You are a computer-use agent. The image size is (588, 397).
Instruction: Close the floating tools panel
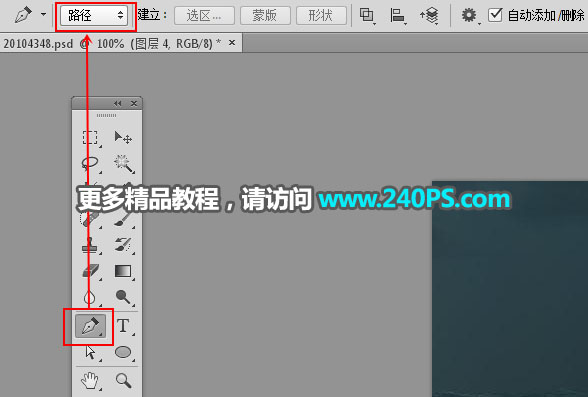point(134,103)
